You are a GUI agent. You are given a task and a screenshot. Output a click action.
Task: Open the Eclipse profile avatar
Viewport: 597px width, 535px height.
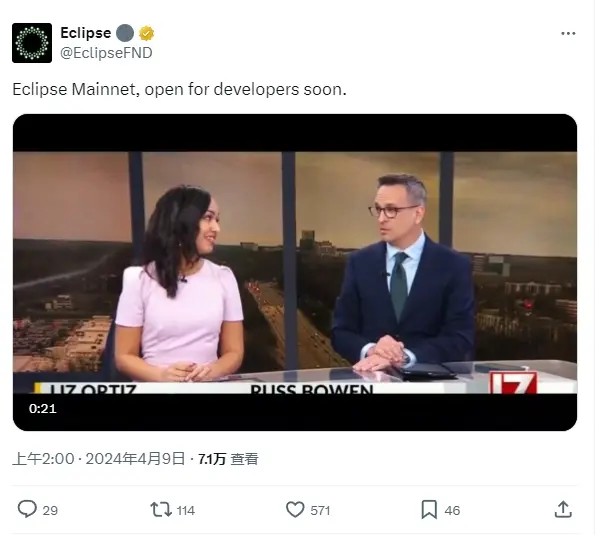coord(32,43)
